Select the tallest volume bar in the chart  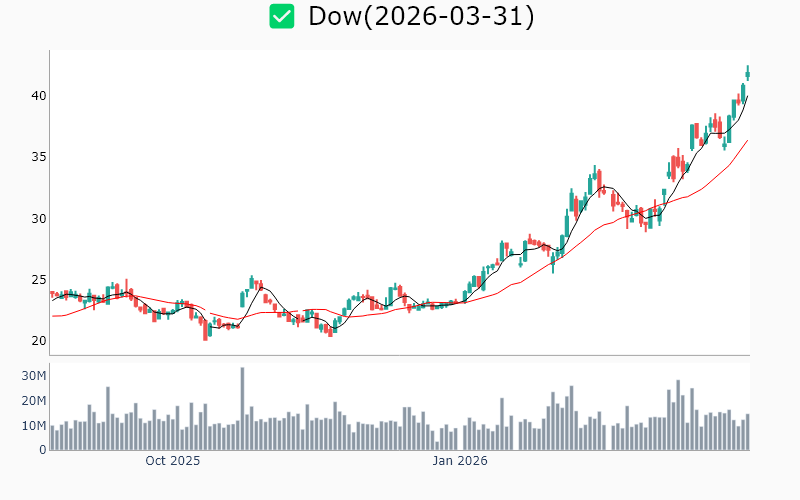click(x=242, y=409)
